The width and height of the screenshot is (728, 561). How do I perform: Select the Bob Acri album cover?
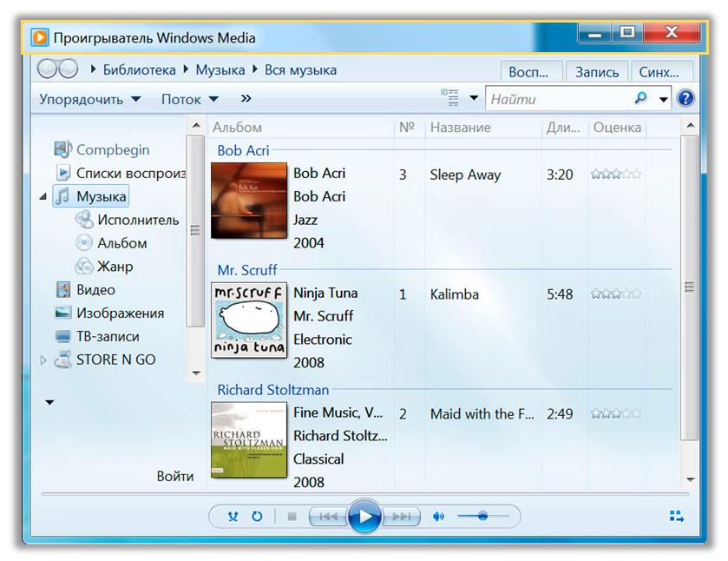tap(249, 201)
